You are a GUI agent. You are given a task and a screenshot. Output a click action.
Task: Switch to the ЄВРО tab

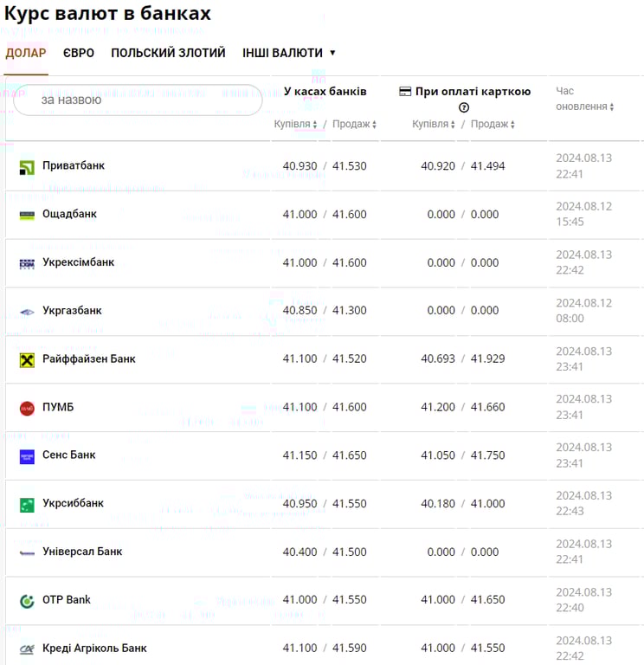[x=79, y=53]
